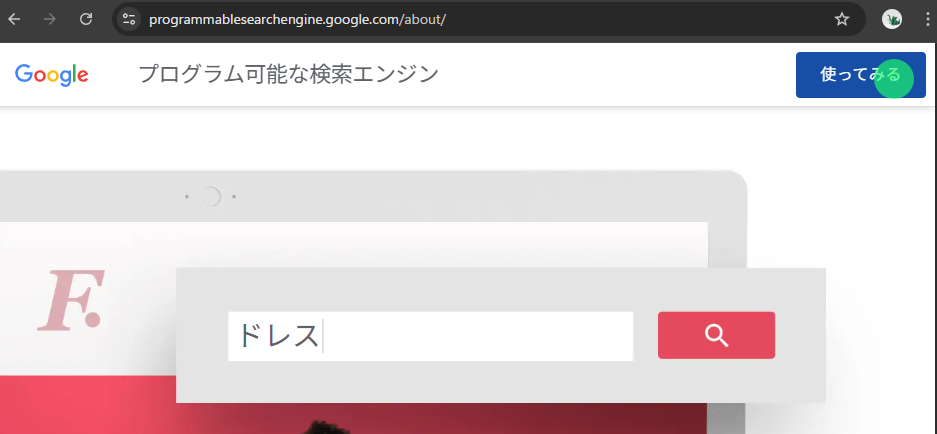Go back using the browser back arrow
The height and width of the screenshot is (434, 937).
tap(14, 19)
